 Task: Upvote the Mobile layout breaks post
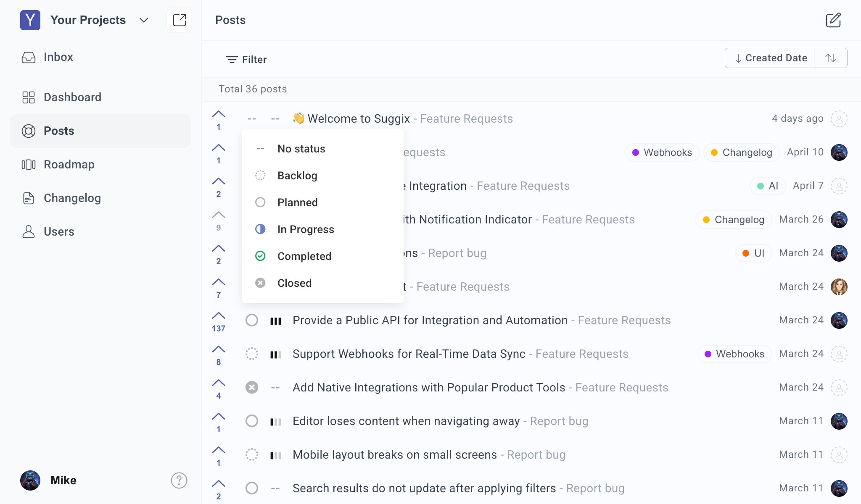point(219,456)
